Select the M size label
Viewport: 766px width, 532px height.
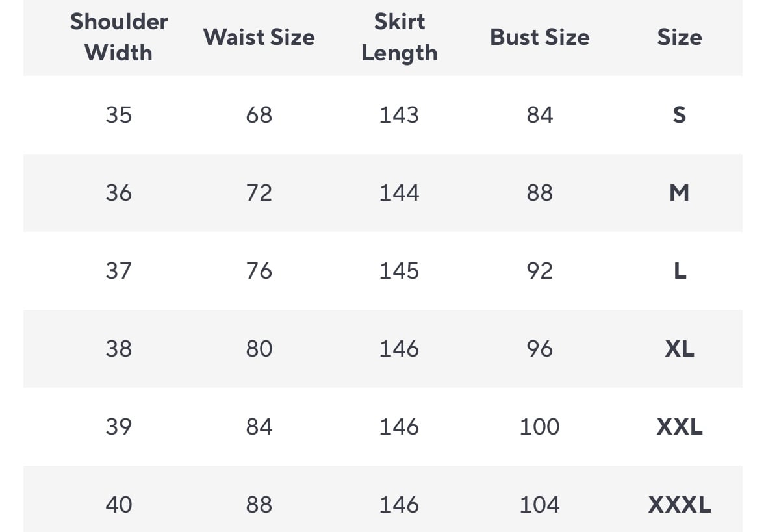(x=679, y=193)
